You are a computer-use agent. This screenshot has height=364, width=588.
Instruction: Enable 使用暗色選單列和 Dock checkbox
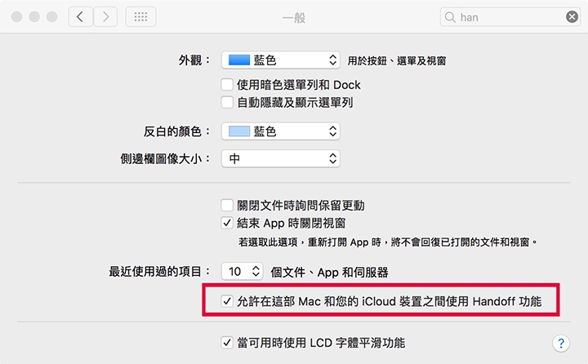(227, 85)
